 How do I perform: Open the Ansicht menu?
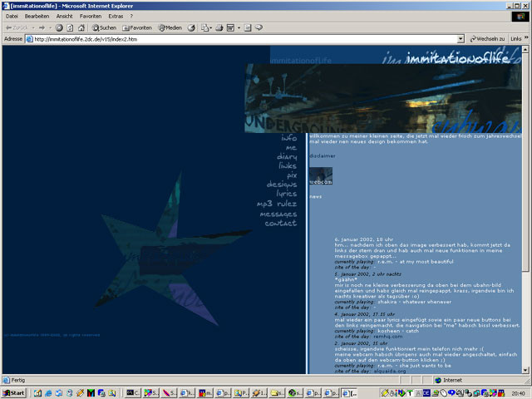coord(65,17)
